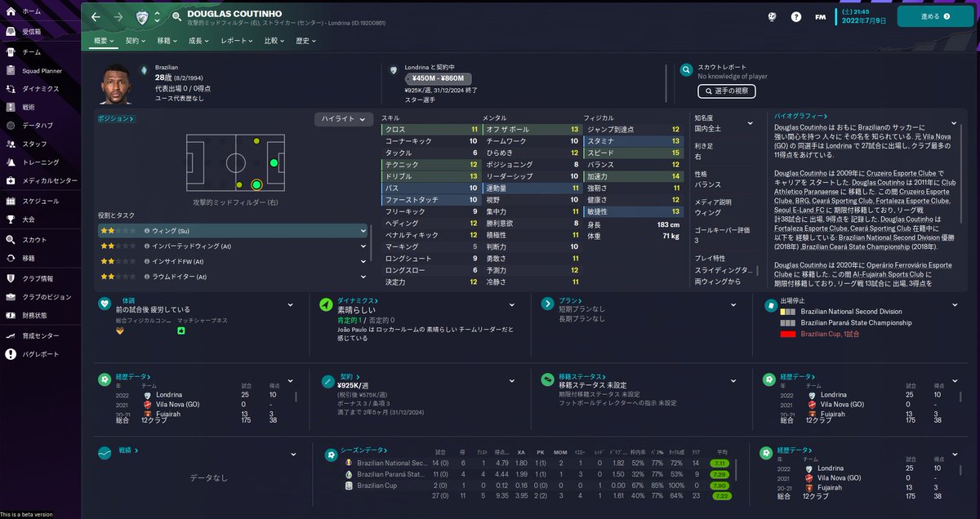Open the 受信箱 inbox
Image resolution: width=980 pixels, height=519 pixels.
tap(33, 31)
